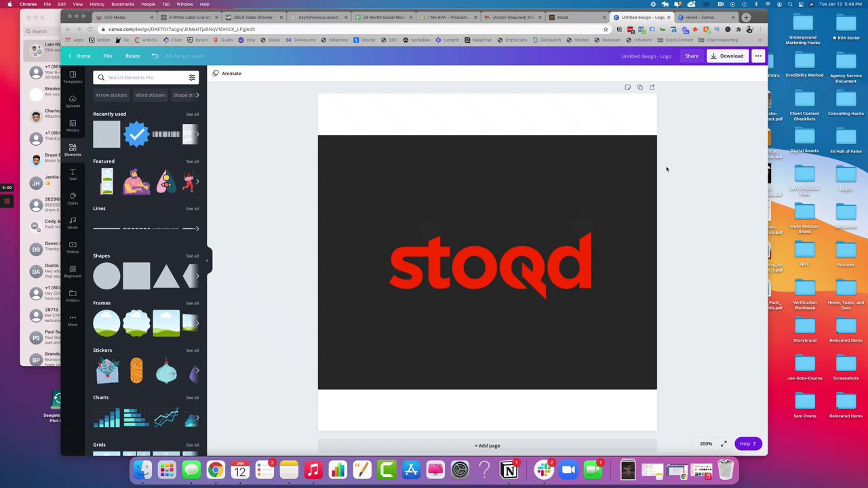Open the Canva File menu
Screen dimensions: 868x488
[108, 56]
